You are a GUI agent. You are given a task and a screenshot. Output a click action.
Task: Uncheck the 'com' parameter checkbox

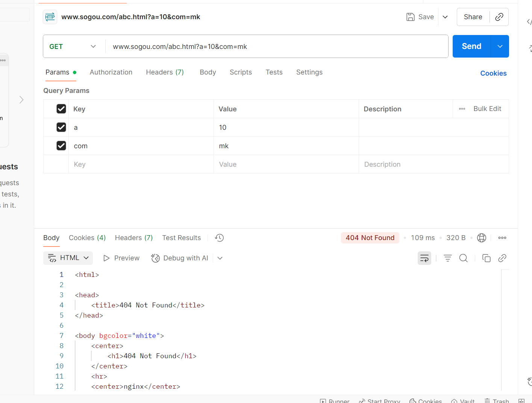point(61,146)
